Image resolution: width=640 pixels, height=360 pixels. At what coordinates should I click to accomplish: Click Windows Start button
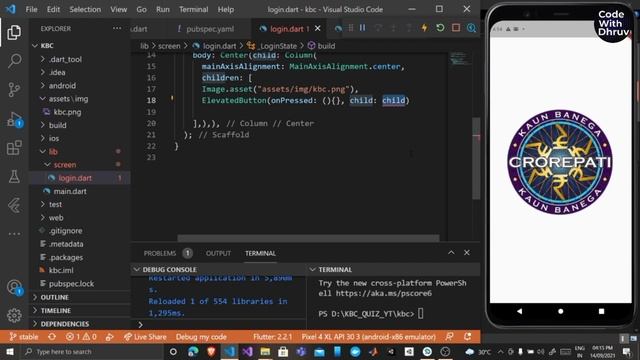pos(9,351)
